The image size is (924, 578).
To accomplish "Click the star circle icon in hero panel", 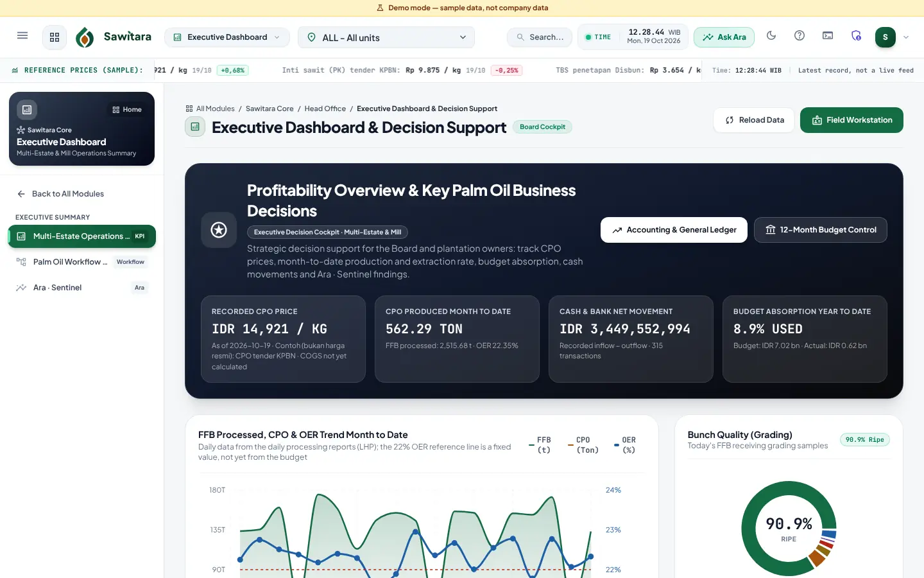I will tap(219, 230).
